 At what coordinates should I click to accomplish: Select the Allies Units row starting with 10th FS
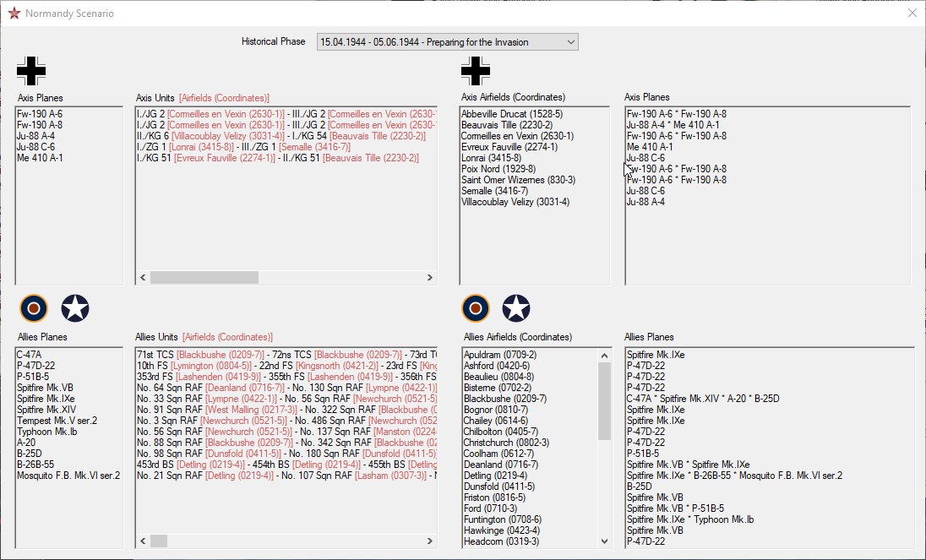[x=286, y=366]
